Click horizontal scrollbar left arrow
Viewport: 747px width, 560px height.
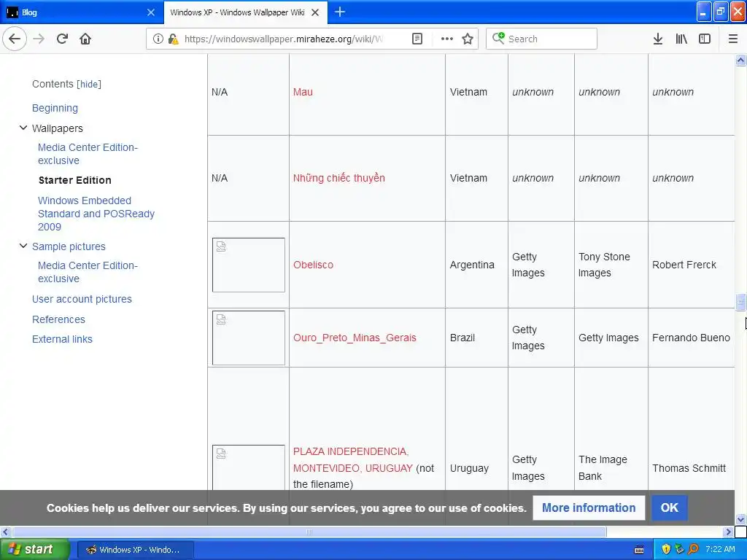[5, 532]
